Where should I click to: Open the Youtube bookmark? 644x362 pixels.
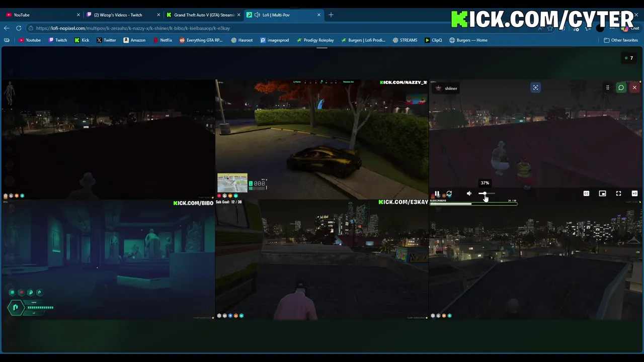[x=30, y=40]
